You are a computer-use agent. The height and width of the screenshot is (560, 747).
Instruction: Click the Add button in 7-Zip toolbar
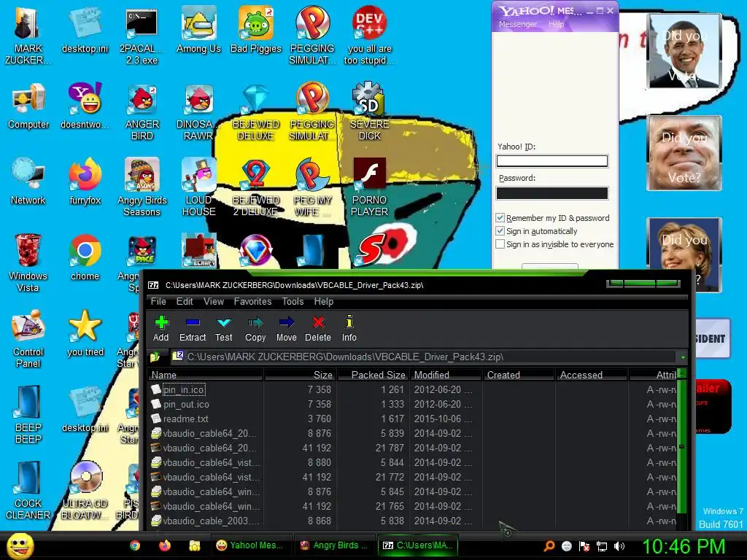[161, 329]
